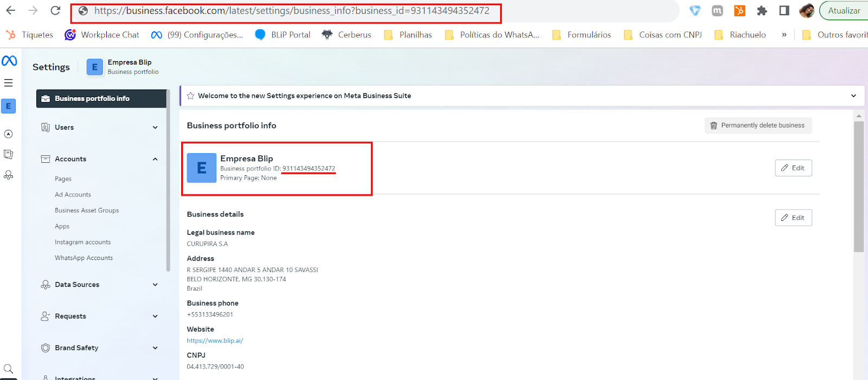Click the Atualizar browser update button

coord(844,10)
